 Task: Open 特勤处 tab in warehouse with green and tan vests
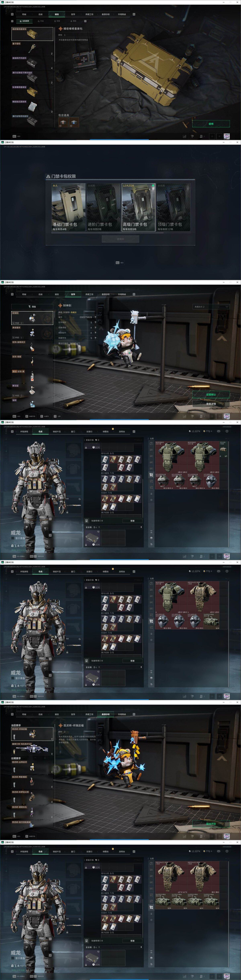click(105, 571)
